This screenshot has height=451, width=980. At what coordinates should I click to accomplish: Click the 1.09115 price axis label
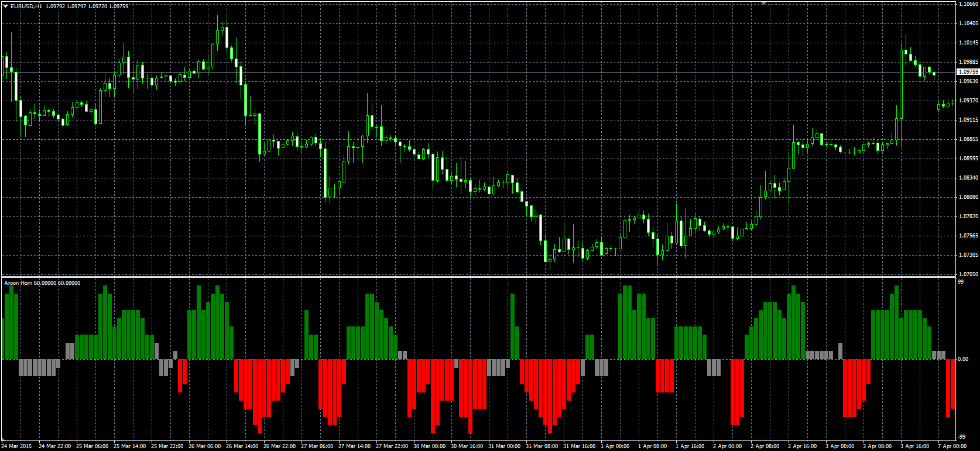[x=969, y=120]
